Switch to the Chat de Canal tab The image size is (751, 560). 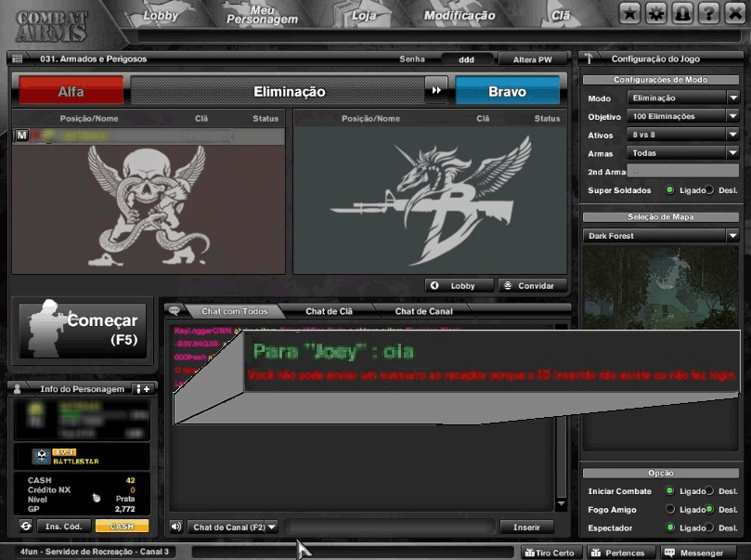(424, 311)
